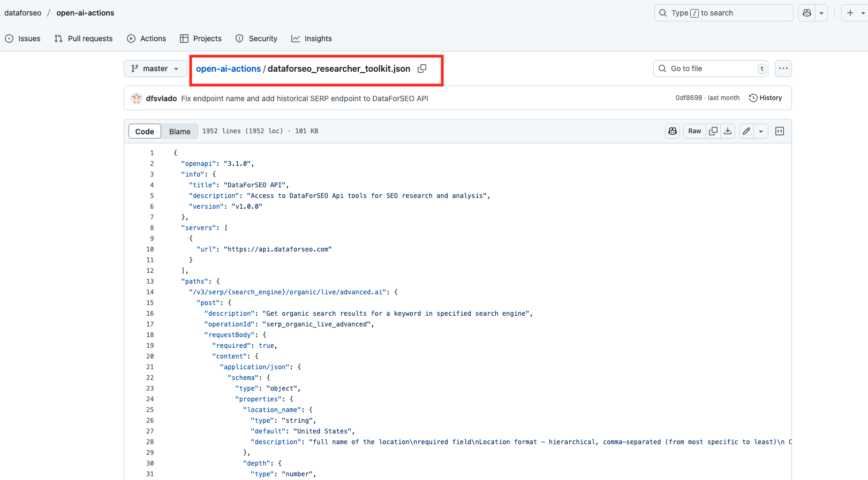Open dfsvlado author profile link
This screenshot has height=480, width=868.
click(161, 98)
